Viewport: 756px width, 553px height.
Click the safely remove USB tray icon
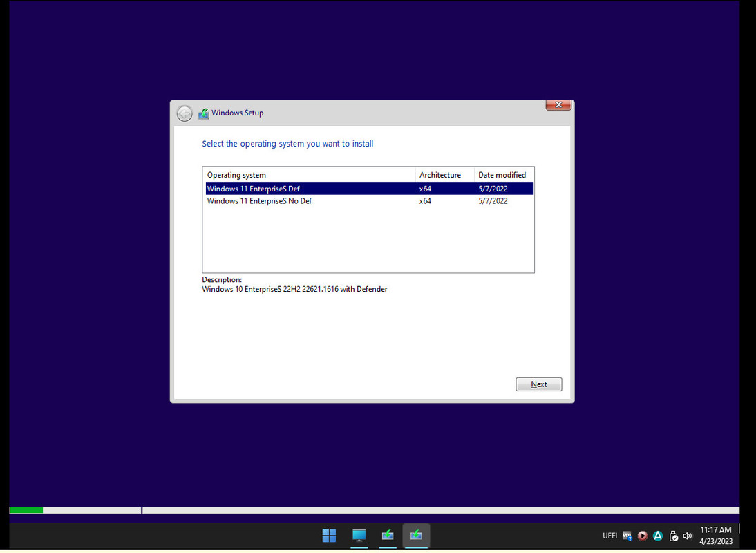pos(674,536)
